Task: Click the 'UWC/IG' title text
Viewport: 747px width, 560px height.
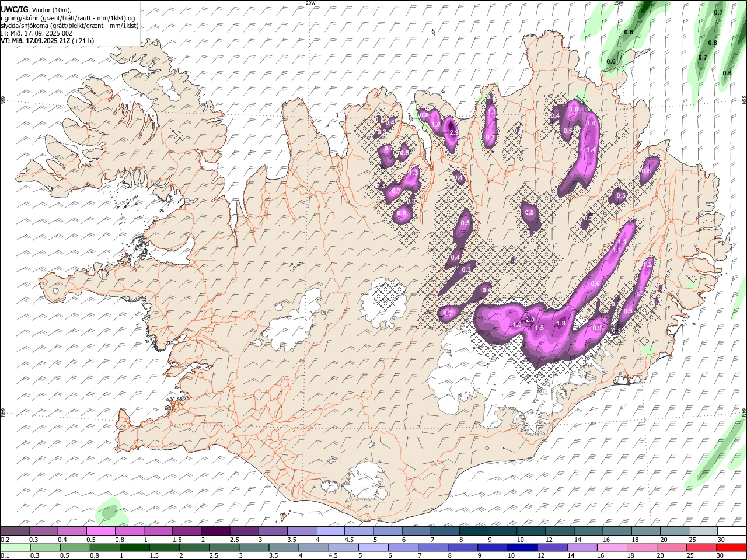Action: (14, 10)
